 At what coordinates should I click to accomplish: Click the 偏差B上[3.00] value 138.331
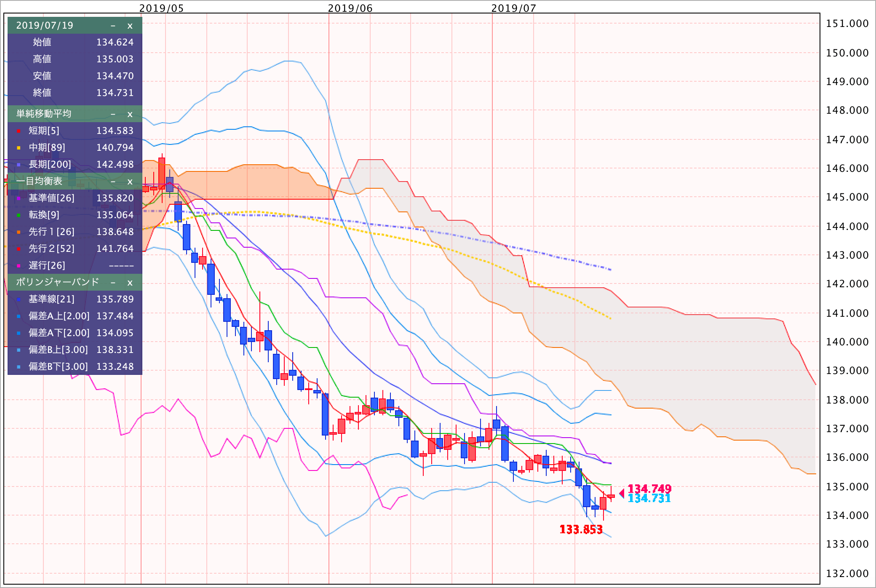[115, 350]
